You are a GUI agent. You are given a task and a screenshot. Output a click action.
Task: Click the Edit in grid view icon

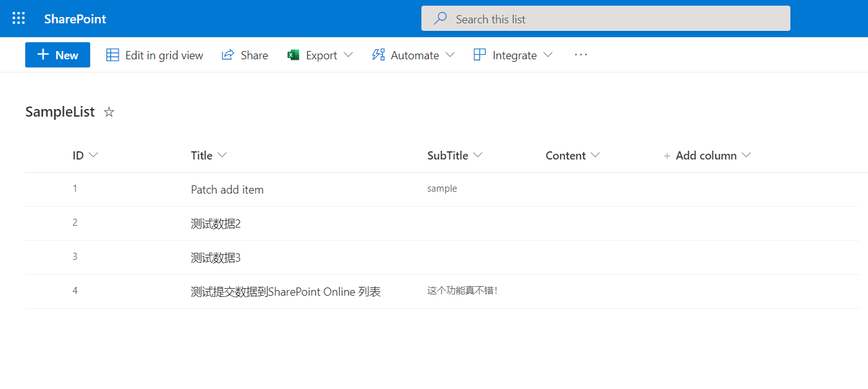pyautogui.click(x=112, y=55)
